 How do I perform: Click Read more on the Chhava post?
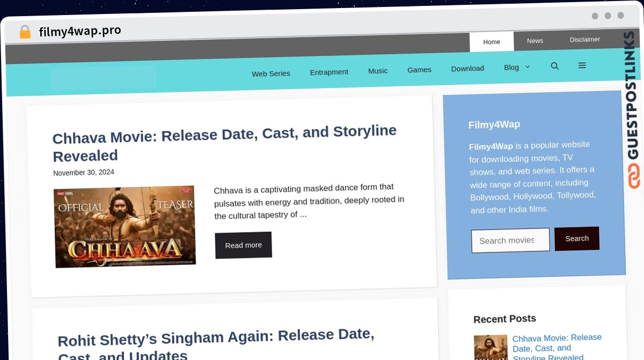tap(243, 245)
